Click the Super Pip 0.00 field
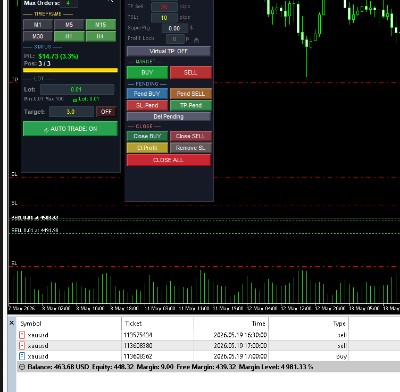 coord(174,28)
